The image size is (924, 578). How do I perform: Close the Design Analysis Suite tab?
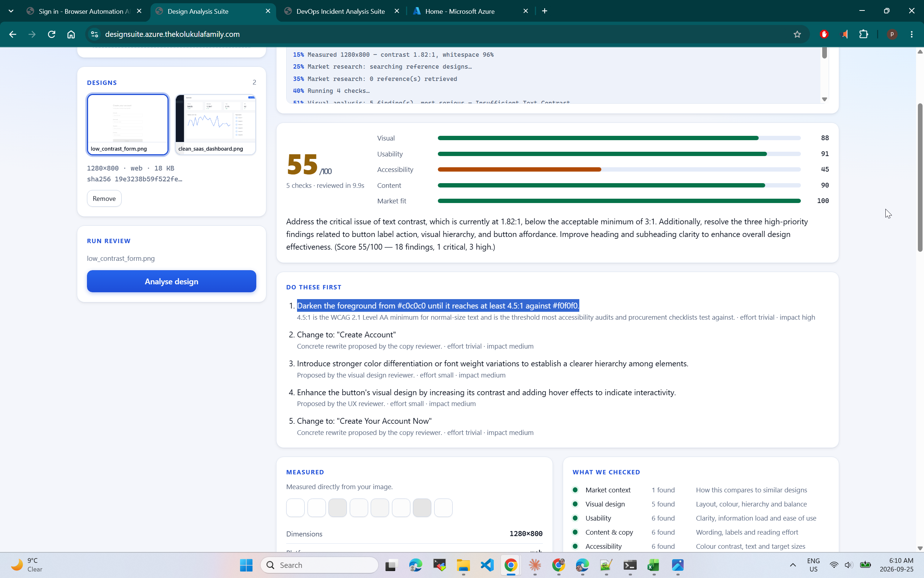(x=268, y=11)
